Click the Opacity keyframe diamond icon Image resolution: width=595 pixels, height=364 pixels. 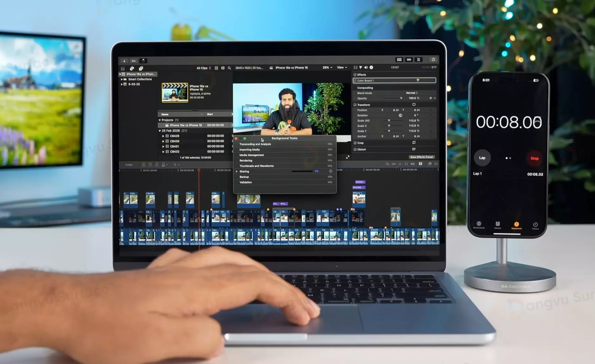coord(431,98)
